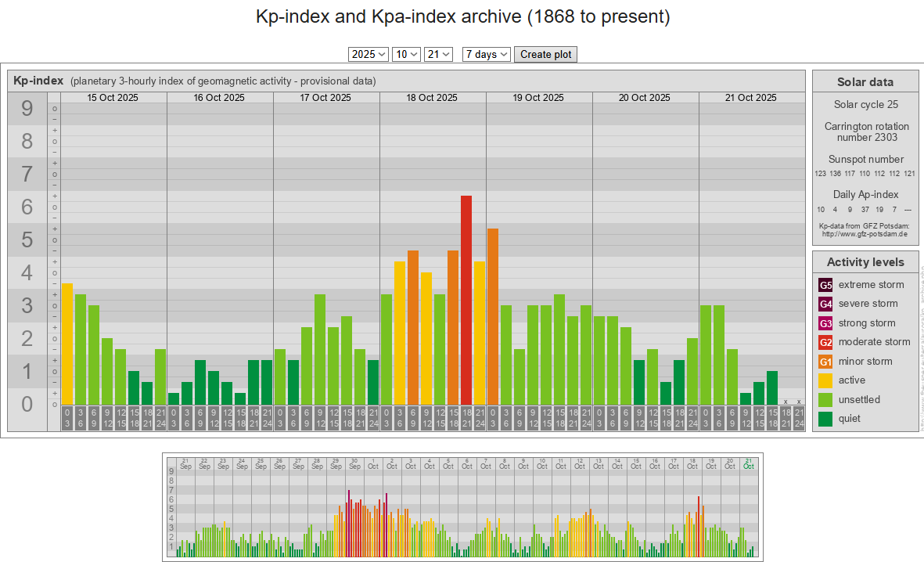
Task: Click the Daily Ap-index label
Action: coord(865,195)
